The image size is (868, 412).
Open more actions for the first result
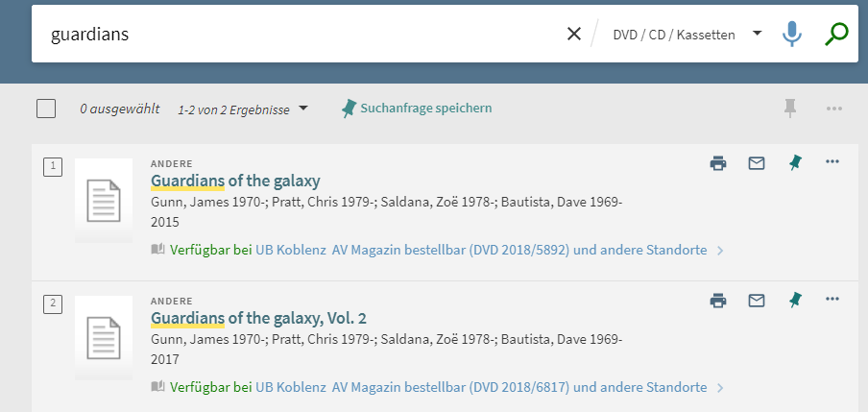coord(832,162)
